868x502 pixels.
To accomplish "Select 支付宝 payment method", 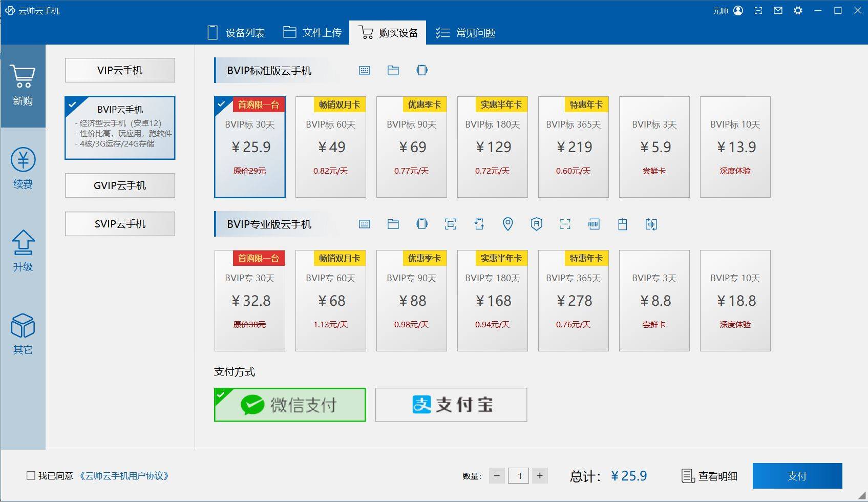I will point(451,405).
